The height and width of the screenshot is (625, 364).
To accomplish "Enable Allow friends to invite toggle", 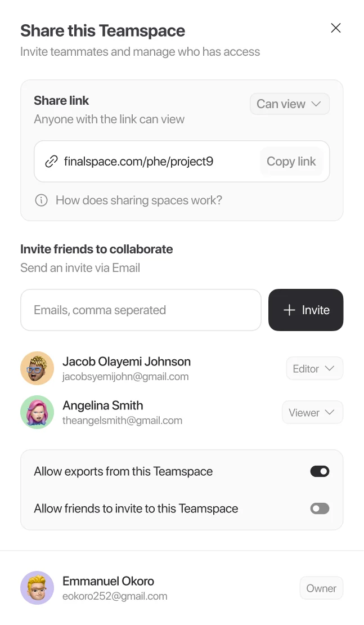I will 320,508.
